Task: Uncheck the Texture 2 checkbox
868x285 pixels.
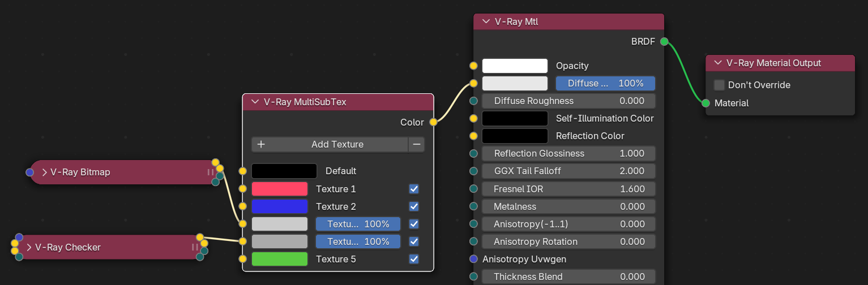Action: (x=414, y=206)
